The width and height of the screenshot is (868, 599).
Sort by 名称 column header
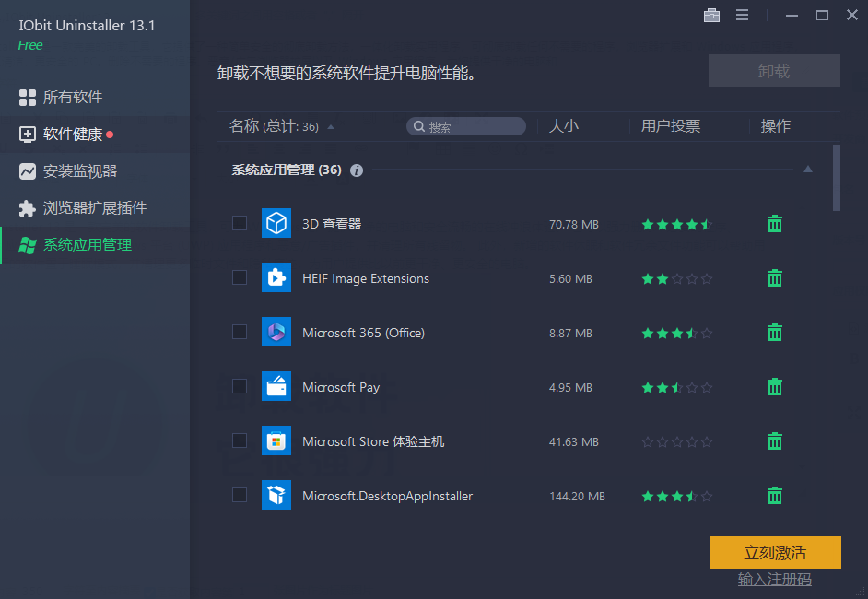coord(282,126)
